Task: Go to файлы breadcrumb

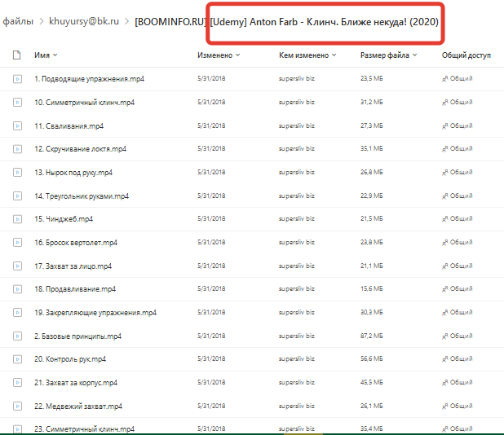Action: point(18,21)
